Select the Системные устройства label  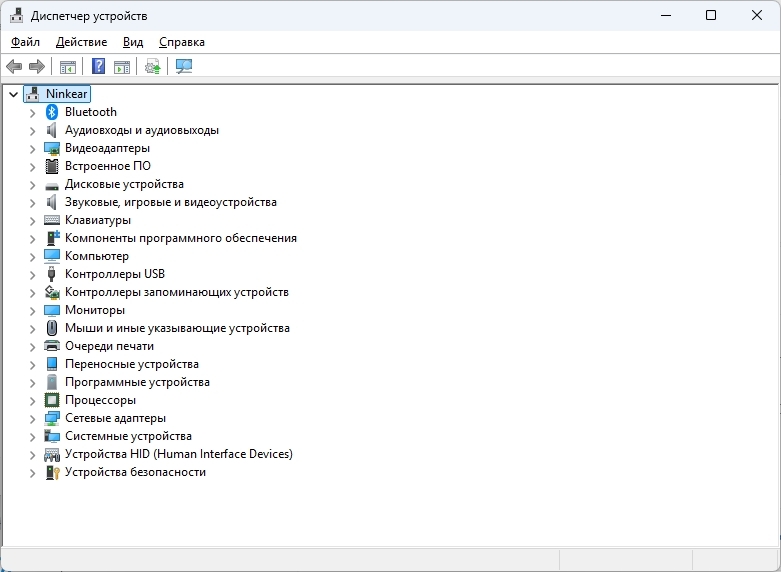pos(128,436)
